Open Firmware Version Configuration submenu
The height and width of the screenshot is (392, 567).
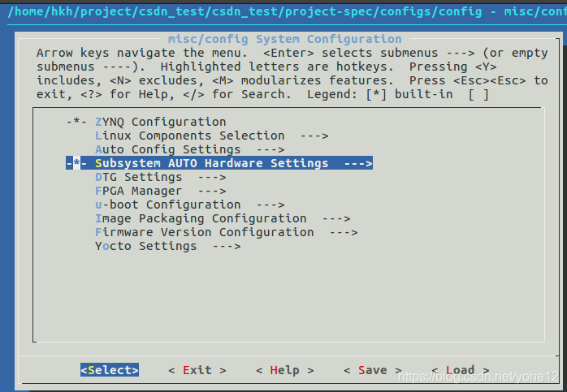tap(227, 232)
